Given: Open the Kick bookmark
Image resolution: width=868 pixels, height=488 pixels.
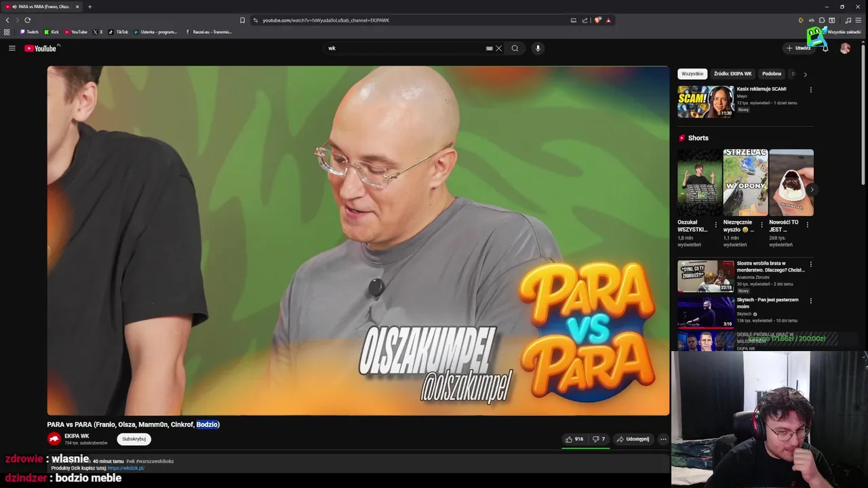Looking at the screenshot, I should tap(52, 32).
